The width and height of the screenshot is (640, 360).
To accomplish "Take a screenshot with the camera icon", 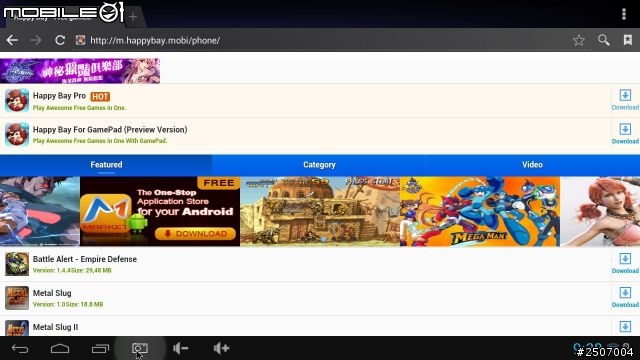I will point(140,349).
